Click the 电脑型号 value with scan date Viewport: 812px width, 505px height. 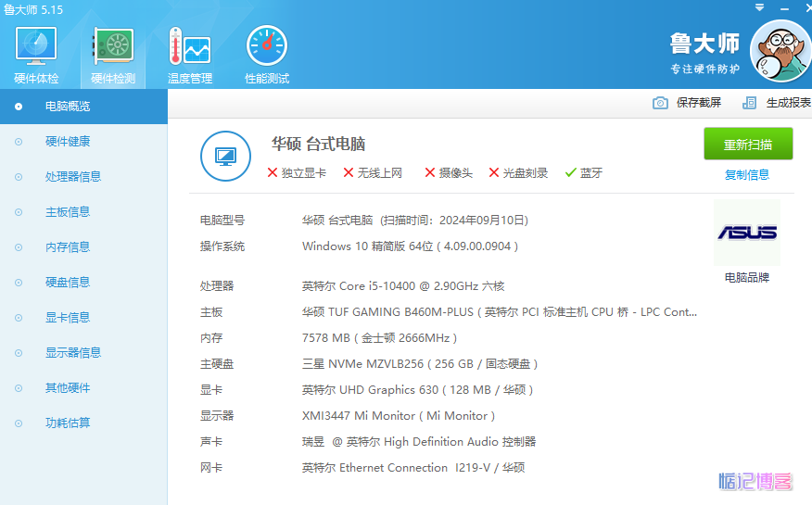[x=415, y=221]
